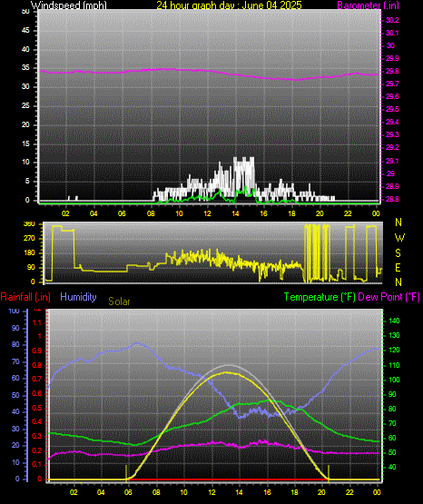
Task: Click the 29.8 barometer scale value
Action: pyautogui.click(x=392, y=72)
